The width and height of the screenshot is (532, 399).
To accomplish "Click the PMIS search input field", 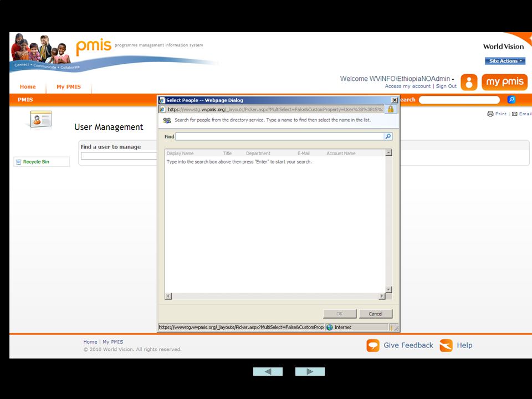I will [x=459, y=100].
